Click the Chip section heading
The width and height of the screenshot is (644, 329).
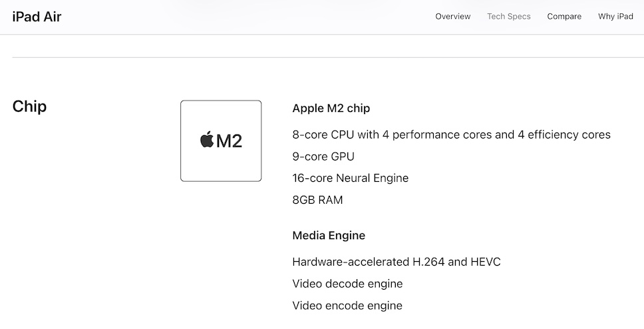(x=29, y=107)
